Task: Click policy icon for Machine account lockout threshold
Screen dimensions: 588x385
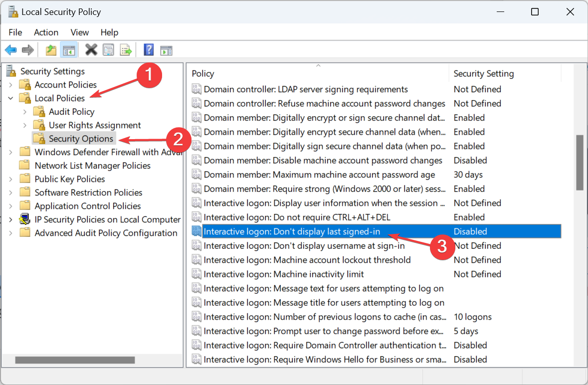Action: (x=196, y=260)
